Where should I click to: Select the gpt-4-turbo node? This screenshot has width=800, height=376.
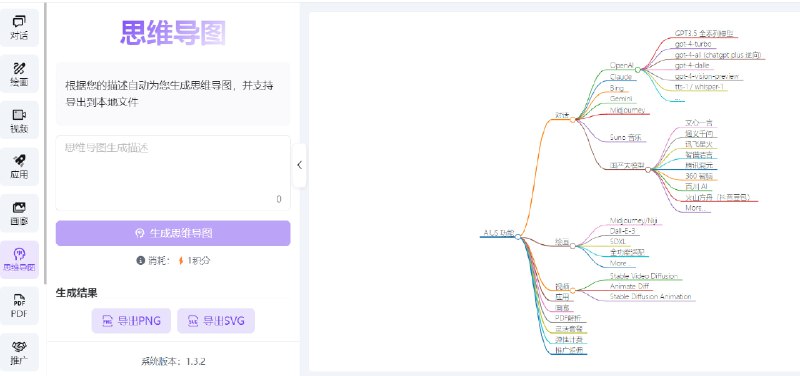coord(692,44)
